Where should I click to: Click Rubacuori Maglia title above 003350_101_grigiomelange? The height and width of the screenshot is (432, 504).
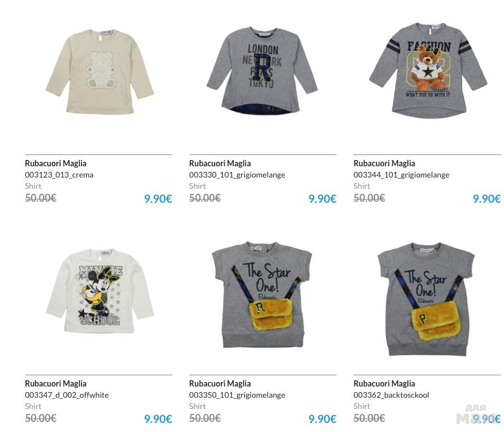(x=220, y=384)
